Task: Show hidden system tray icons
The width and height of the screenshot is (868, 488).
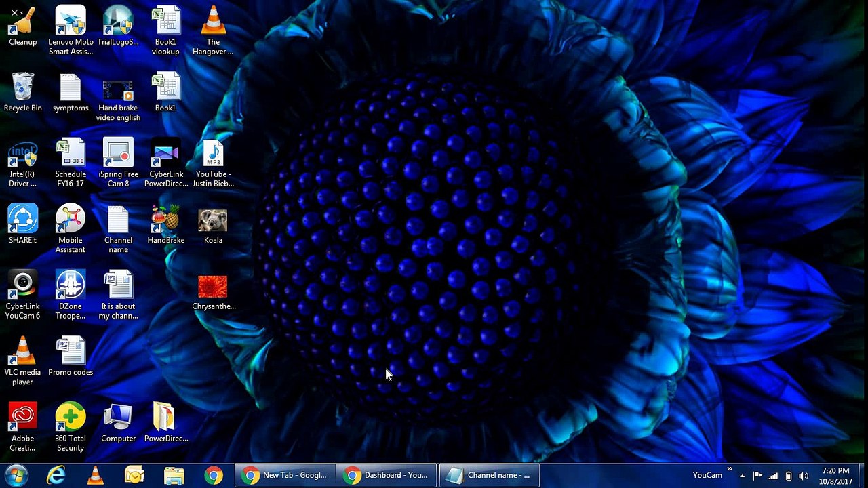Action: click(x=742, y=476)
